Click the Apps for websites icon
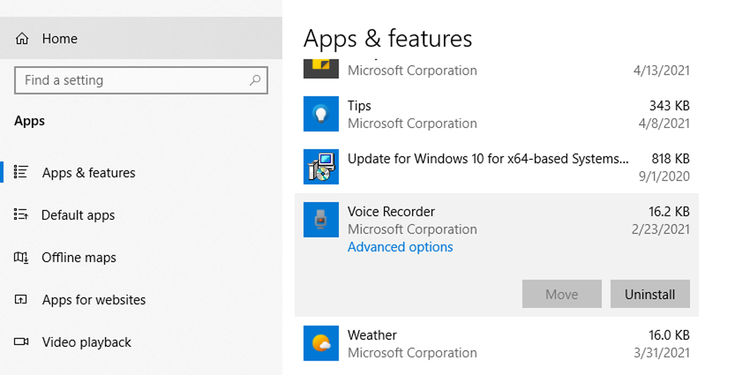This screenshot has width=750, height=375. point(22,300)
